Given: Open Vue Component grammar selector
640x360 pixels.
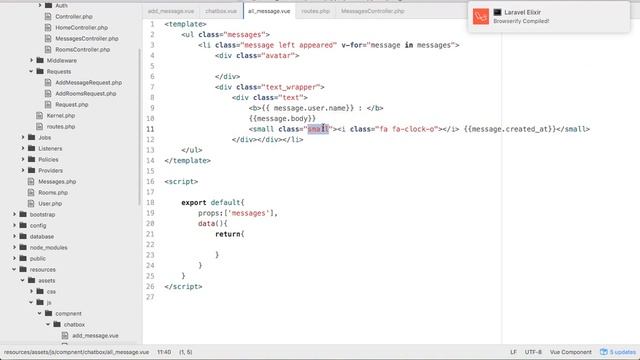Looking at the screenshot, I should click(570, 352).
